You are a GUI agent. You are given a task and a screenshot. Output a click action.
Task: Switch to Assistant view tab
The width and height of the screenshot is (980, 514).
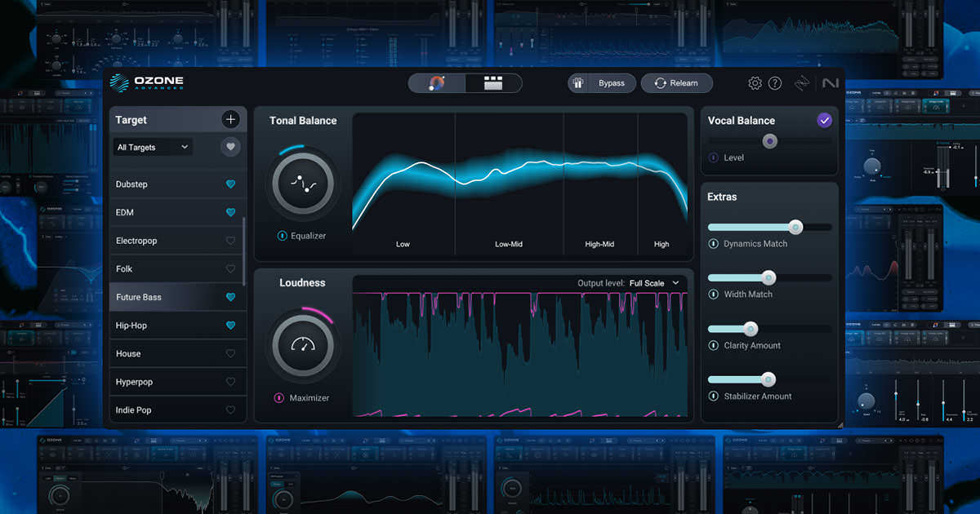tap(437, 83)
